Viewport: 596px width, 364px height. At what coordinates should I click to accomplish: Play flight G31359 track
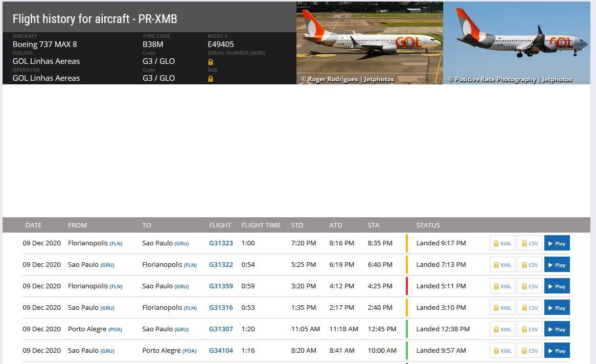click(557, 286)
